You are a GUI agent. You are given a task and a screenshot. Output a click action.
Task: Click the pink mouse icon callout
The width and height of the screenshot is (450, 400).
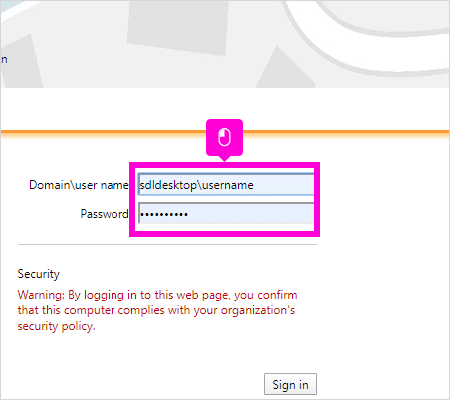tap(224, 137)
